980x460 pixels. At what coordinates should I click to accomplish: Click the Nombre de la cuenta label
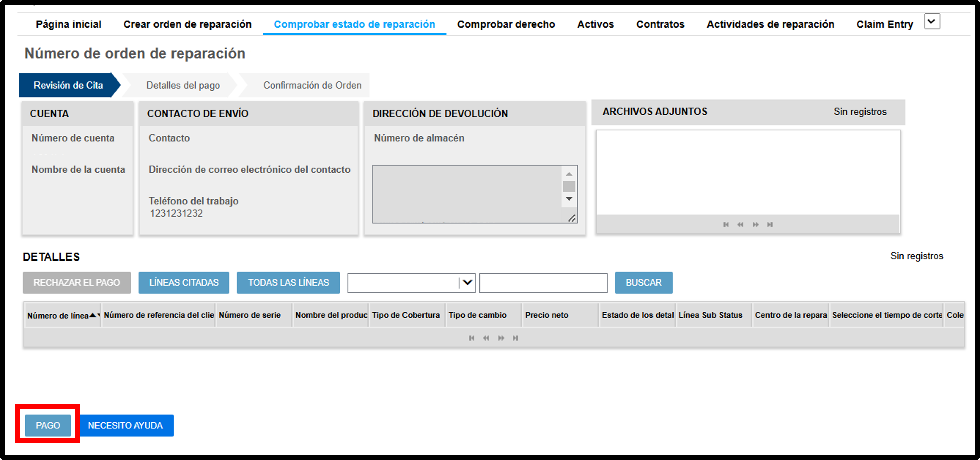(x=78, y=170)
